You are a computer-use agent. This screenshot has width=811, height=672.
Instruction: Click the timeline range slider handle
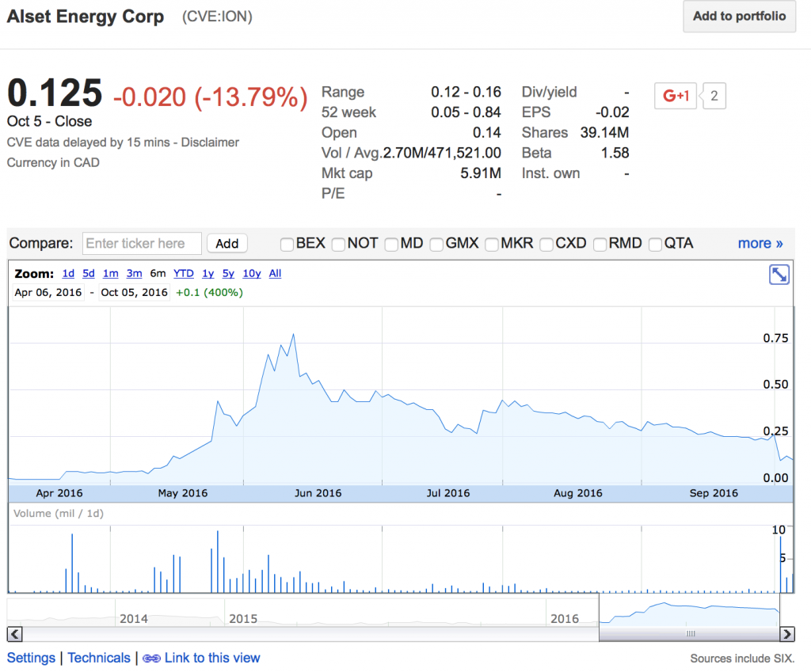point(690,634)
